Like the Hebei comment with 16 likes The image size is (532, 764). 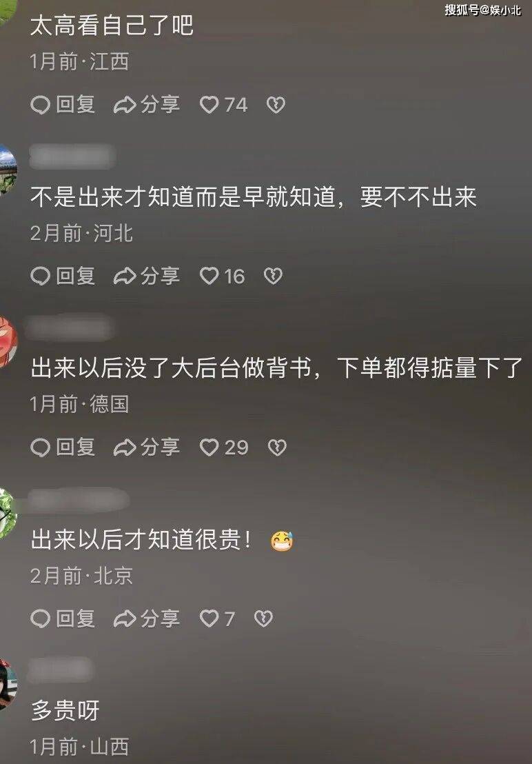(223, 277)
